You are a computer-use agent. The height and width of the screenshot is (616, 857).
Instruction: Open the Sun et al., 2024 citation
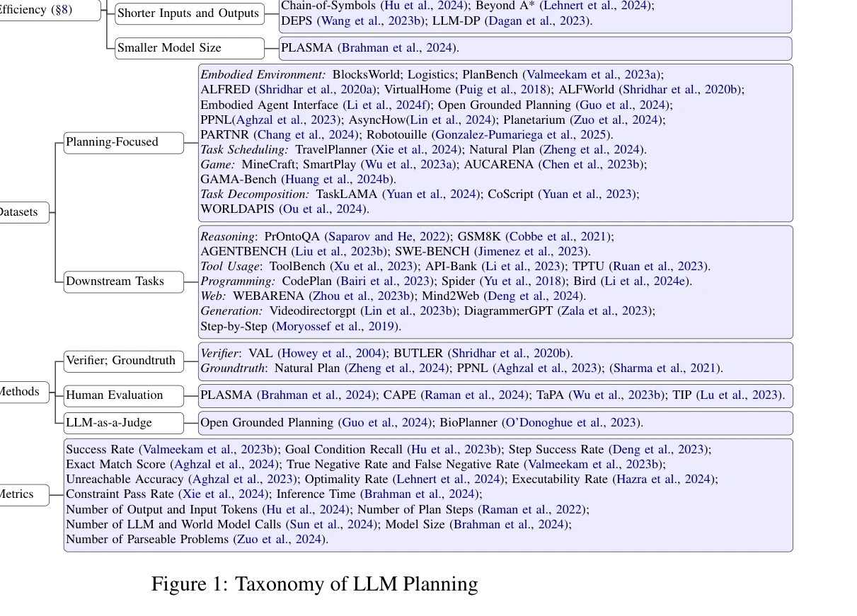[330, 523]
